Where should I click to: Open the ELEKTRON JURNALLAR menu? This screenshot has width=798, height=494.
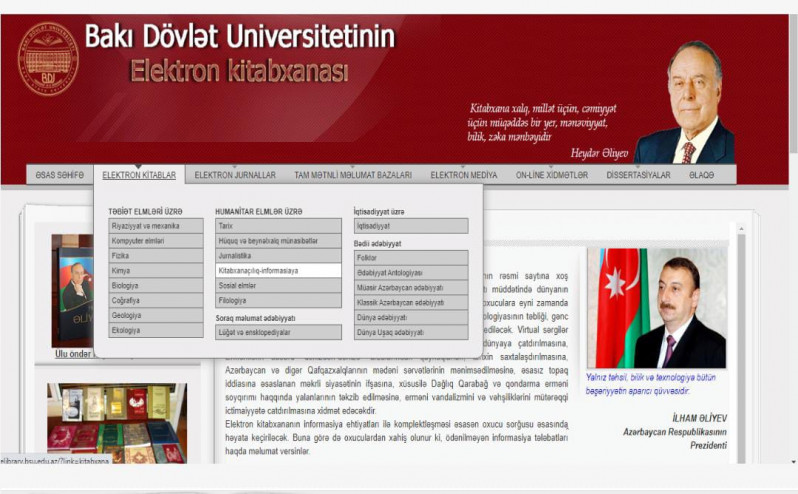click(235, 175)
